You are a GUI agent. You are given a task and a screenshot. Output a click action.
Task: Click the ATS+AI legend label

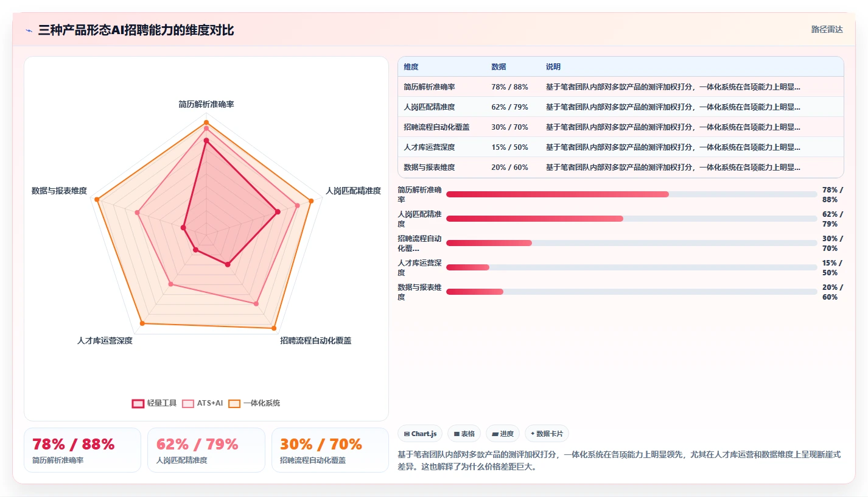coord(210,403)
